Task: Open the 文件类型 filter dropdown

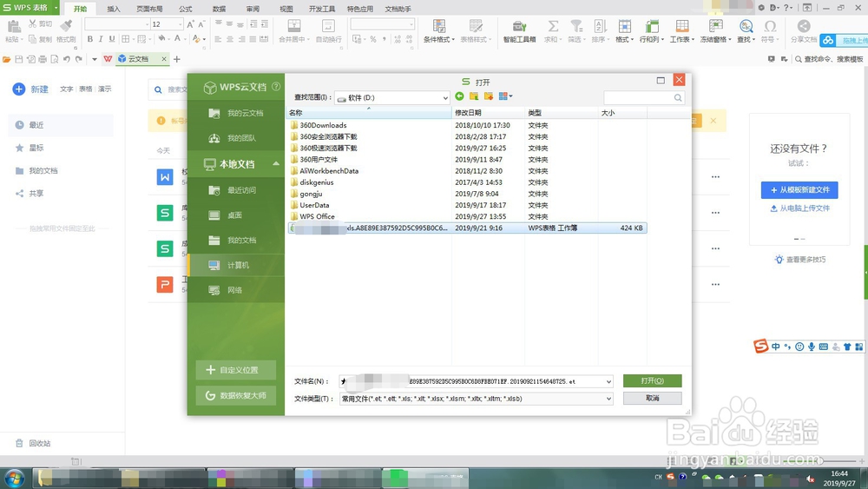Action: [608, 399]
